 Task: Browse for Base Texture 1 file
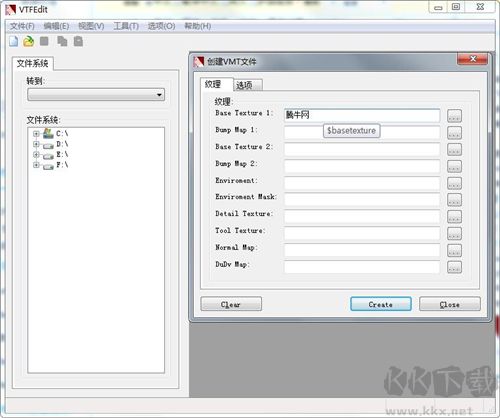[x=454, y=116]
